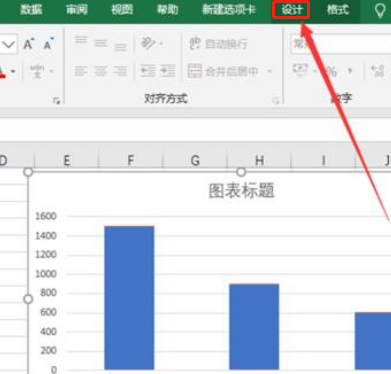Toggle 自动换行 wrap text
The height and width of the screenshot is (374, 391).
point(218,44)
